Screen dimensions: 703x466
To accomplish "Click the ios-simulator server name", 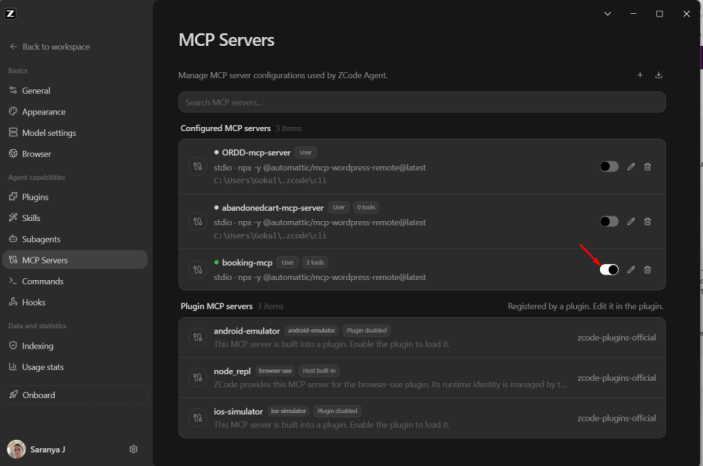I will pyautogui.click(x=238, y=411).
